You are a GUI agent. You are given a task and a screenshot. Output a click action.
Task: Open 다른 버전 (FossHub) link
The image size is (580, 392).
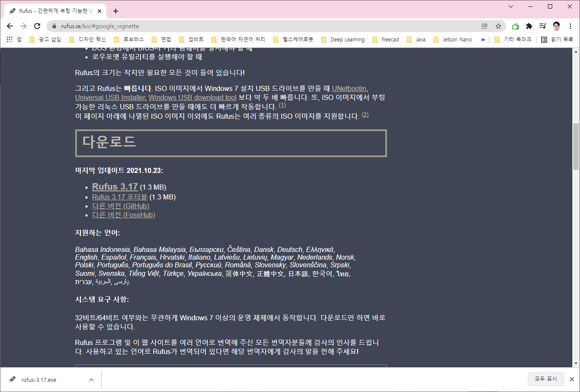click(x=123, y=215)
